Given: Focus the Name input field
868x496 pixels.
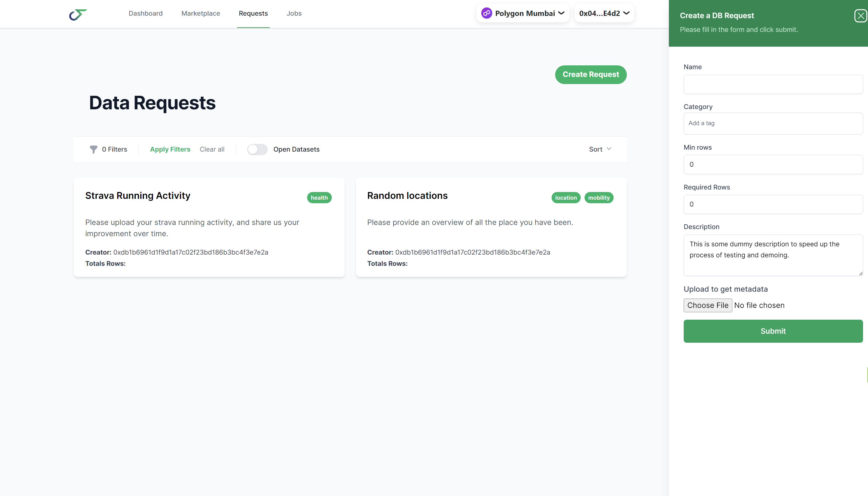Looking at the screenshot, I should click(773, 84).
